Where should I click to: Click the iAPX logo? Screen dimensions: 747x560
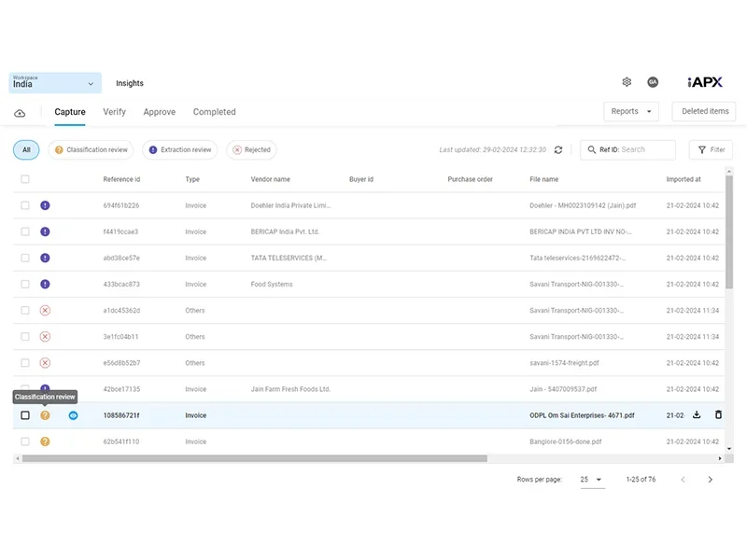(x=705, y=82)
